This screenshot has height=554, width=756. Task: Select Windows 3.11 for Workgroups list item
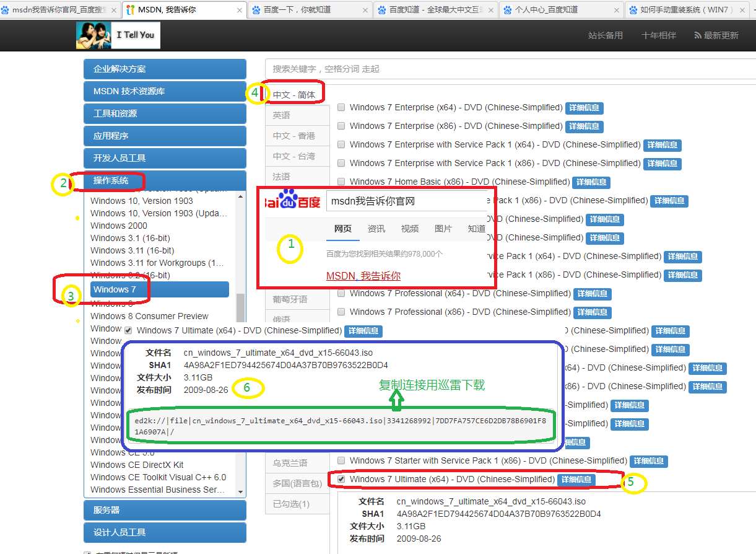coord(157,263)
